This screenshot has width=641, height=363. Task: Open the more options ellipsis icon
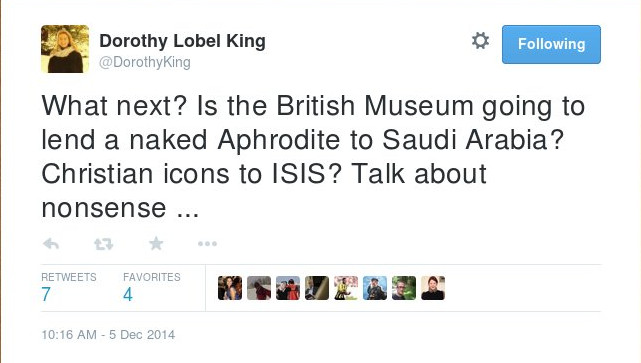coord(207,244)
